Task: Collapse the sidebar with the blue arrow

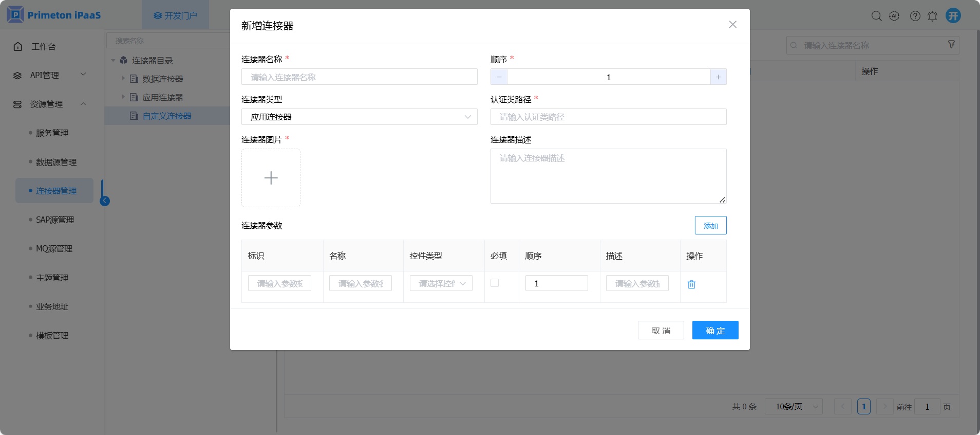Action: click(105, 201)
